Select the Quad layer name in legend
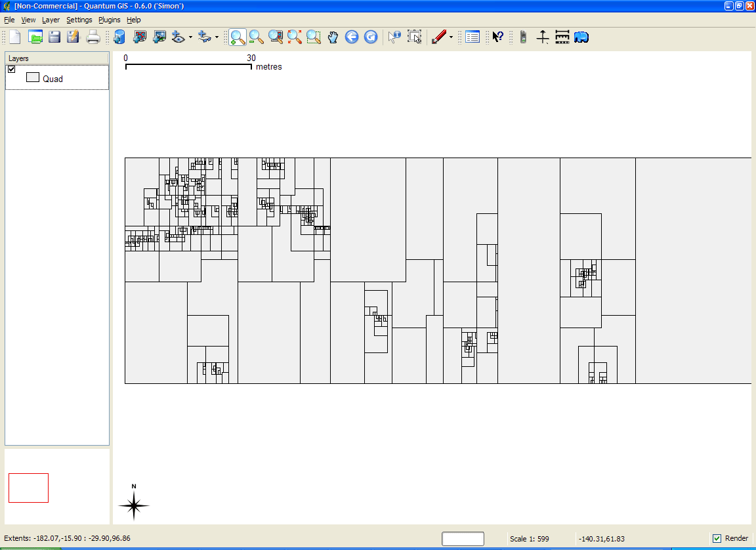Viewport: 756px width, 550px height. [x=53, y=79]
